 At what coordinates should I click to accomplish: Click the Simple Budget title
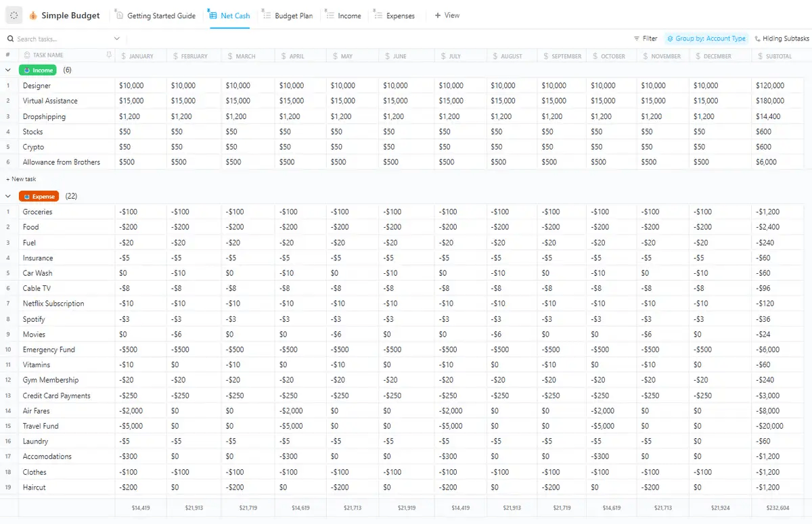(70, 16)
